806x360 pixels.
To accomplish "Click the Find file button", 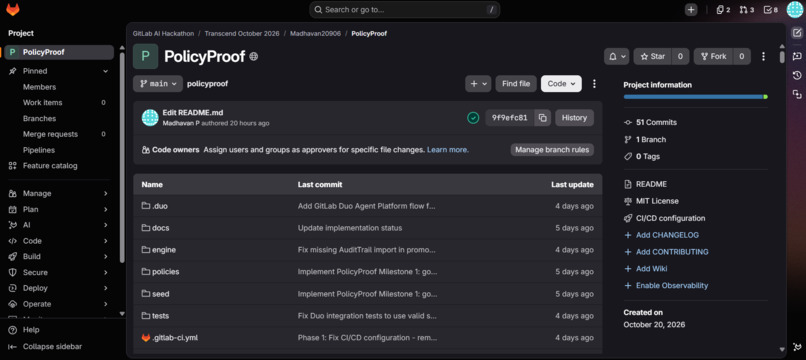I will 516,83.
